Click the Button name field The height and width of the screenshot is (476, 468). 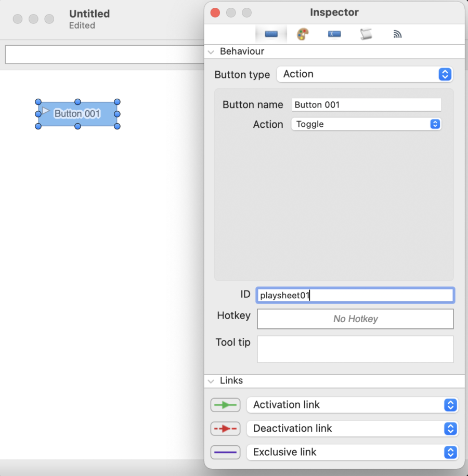(x=366, y=104)
